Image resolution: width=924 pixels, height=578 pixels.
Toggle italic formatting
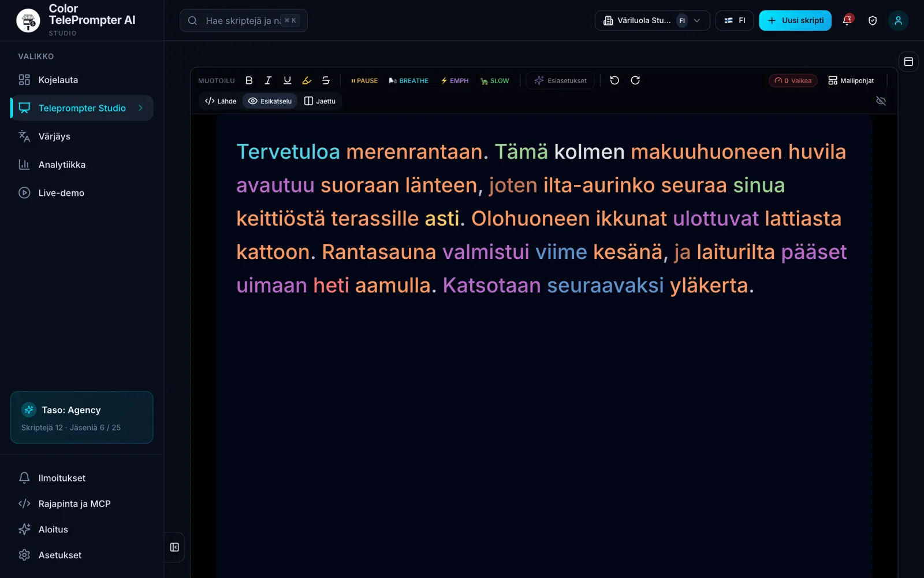pyautogui.click(x=268, y=80)
